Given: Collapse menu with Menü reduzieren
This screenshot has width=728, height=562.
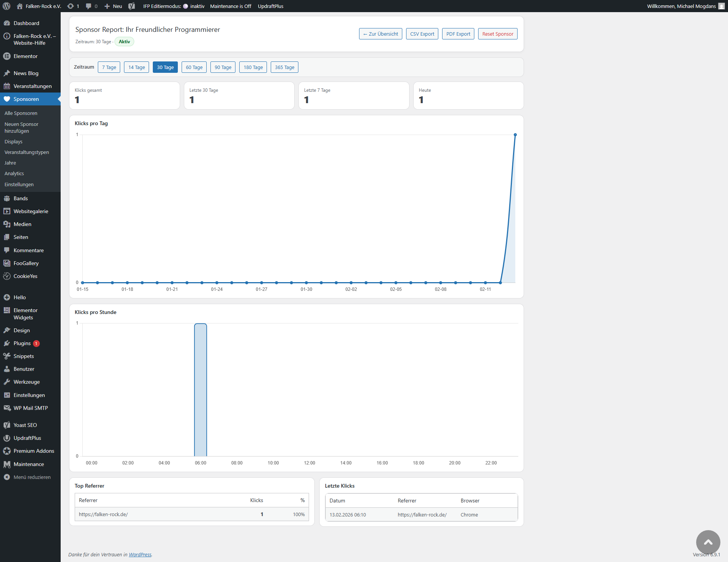Looking at the screenshot, I should [x=32, y=477].
